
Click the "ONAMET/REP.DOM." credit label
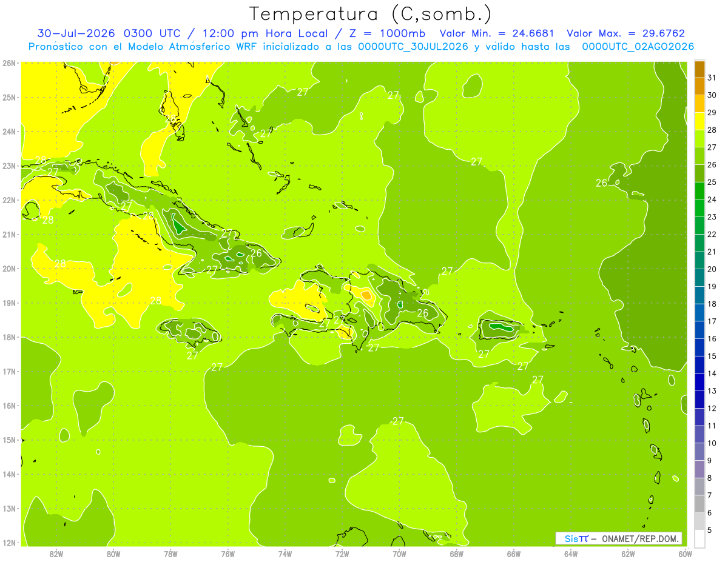640,538
